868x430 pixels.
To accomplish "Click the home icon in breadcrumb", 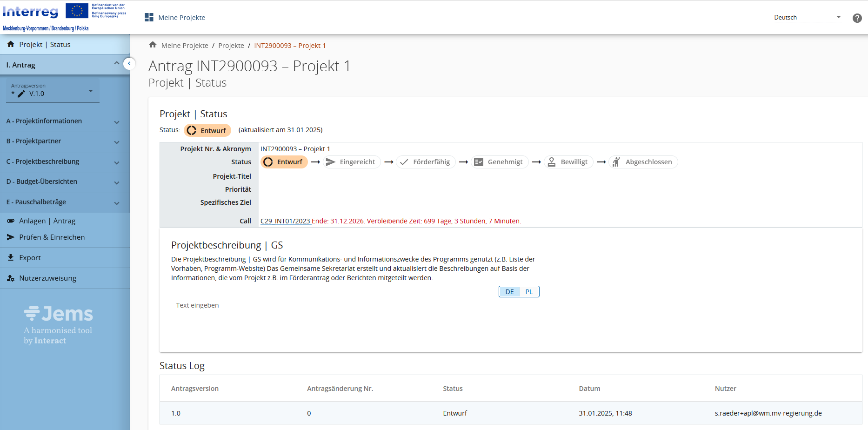I will click(153, 45).
